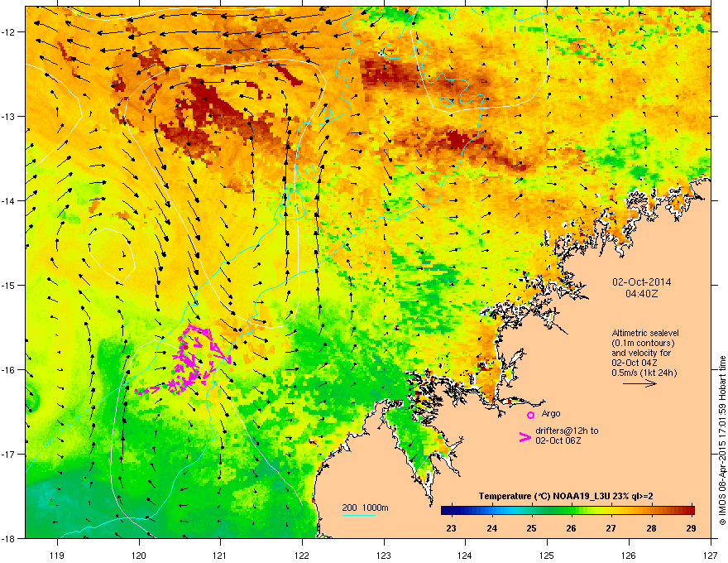This screenshot has width=728, height=563.
Task: Click the longitude axis label 126
Action: coord(629,555)
